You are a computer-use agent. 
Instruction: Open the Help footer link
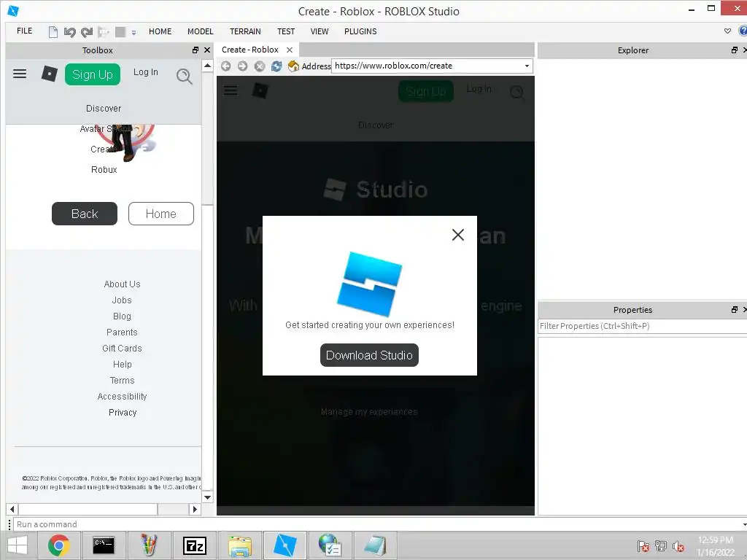122,365
